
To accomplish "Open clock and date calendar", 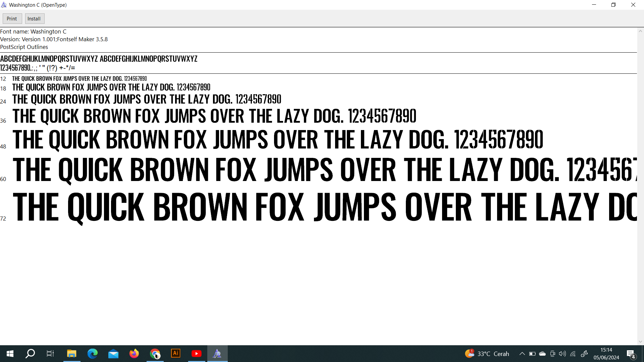I will [606, 354].
